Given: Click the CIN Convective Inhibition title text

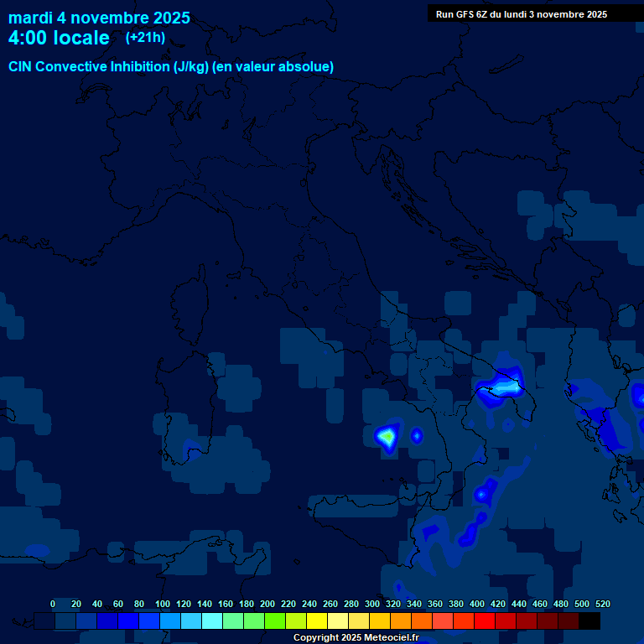Looking at the screenshot, I should point(171,66).
